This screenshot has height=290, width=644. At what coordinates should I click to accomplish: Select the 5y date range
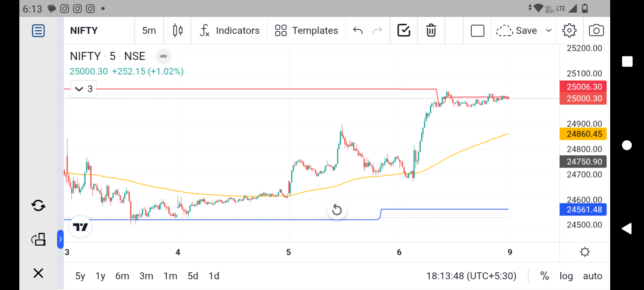tap(80, 276)
